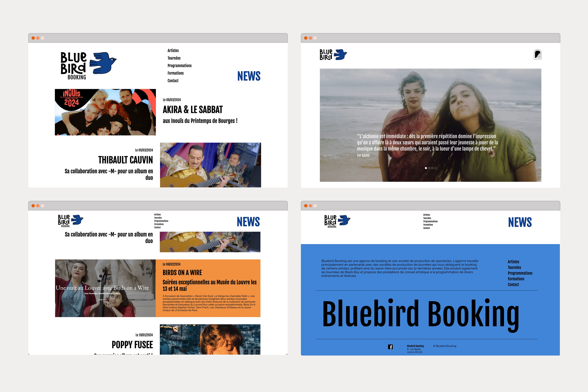Click Blue Bird Booking logo in bottom-left window
The height and width of the screenshot is (392, 588).
(x=70, y=221)
